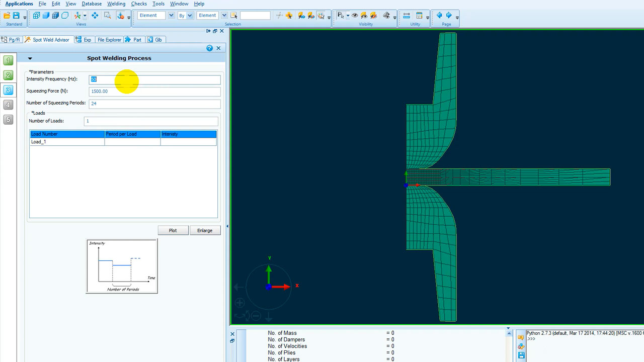
Task: Select step 1 in the advisor
Action: click(x=8, y=61)
